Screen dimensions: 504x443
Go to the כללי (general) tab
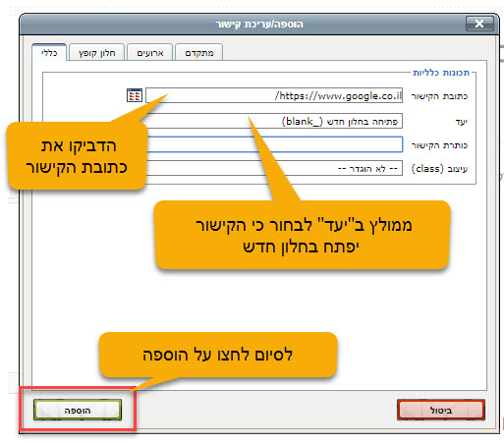click(49, 52)
